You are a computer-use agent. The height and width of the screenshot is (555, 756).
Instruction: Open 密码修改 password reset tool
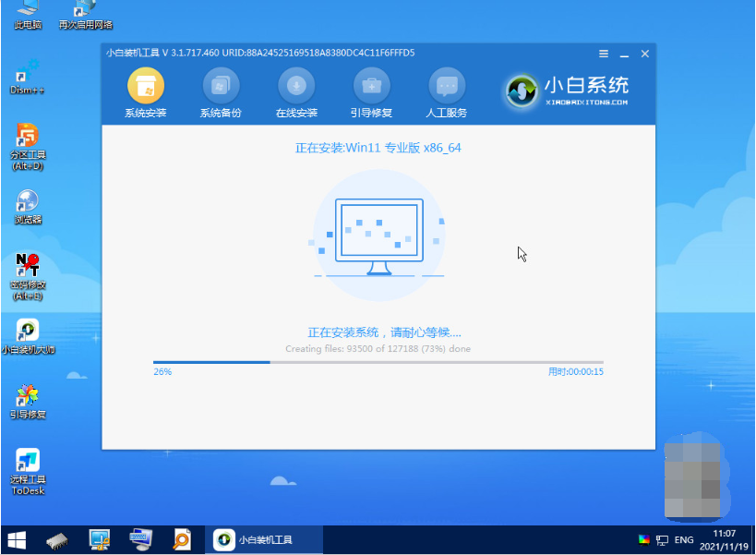(28, 271)
